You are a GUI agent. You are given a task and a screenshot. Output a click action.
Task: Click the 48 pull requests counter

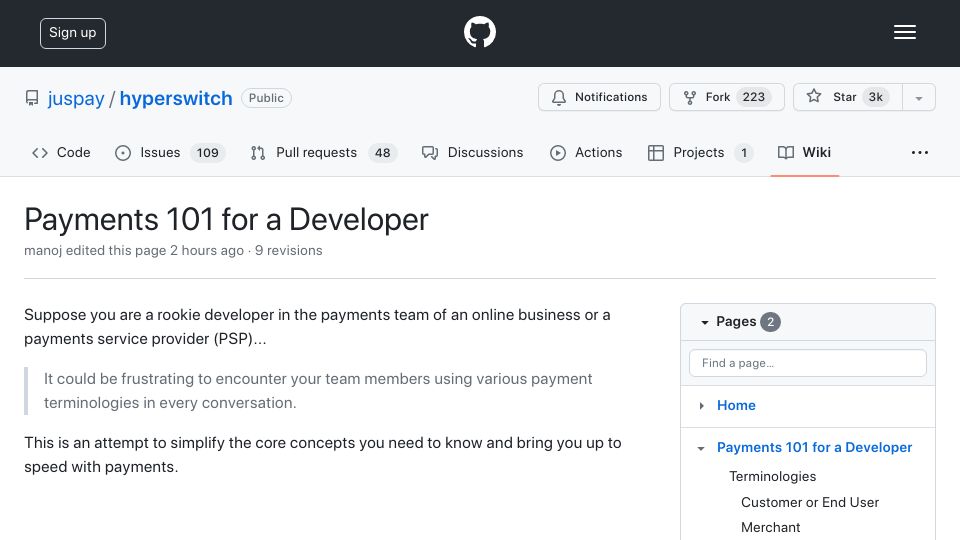tap(383, 152)
